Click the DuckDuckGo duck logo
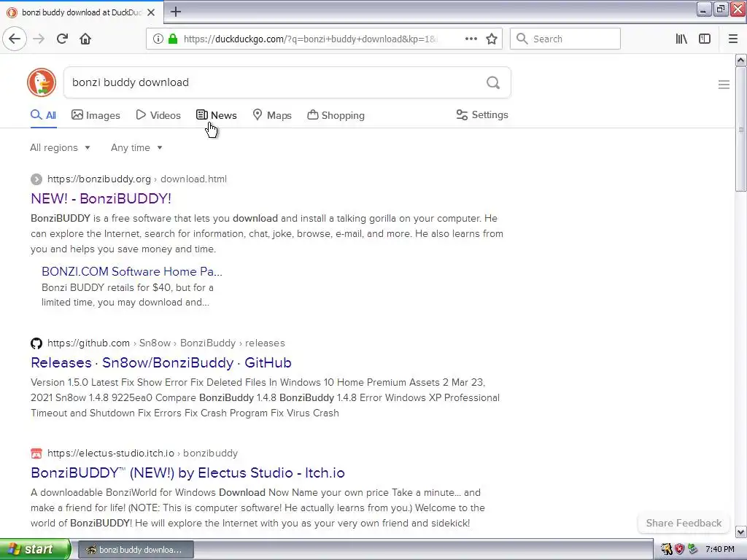747x560 pixels. tap(42, 82)
